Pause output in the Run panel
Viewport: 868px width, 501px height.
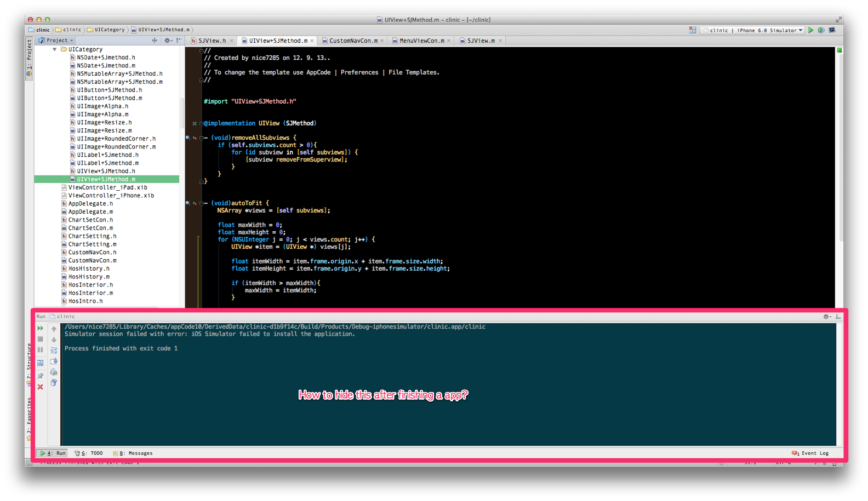click(x=41, y=350)
